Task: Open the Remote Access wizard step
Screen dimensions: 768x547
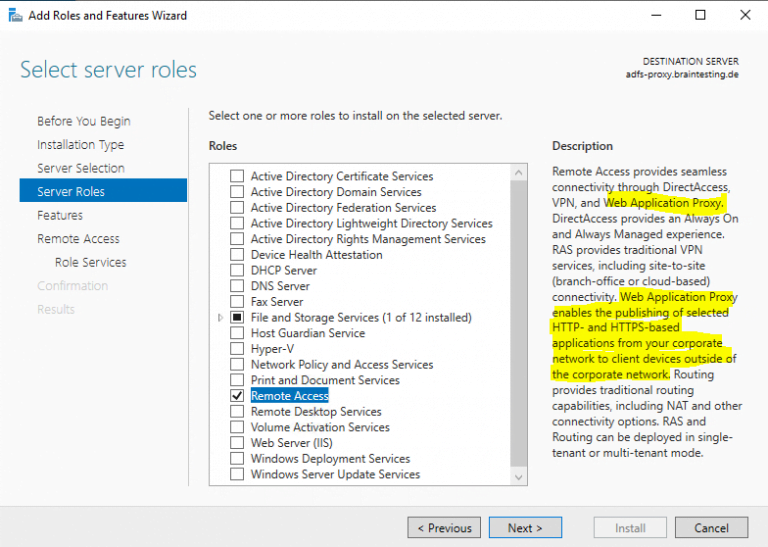Action: pyautogui.click(x=78, y=238)
